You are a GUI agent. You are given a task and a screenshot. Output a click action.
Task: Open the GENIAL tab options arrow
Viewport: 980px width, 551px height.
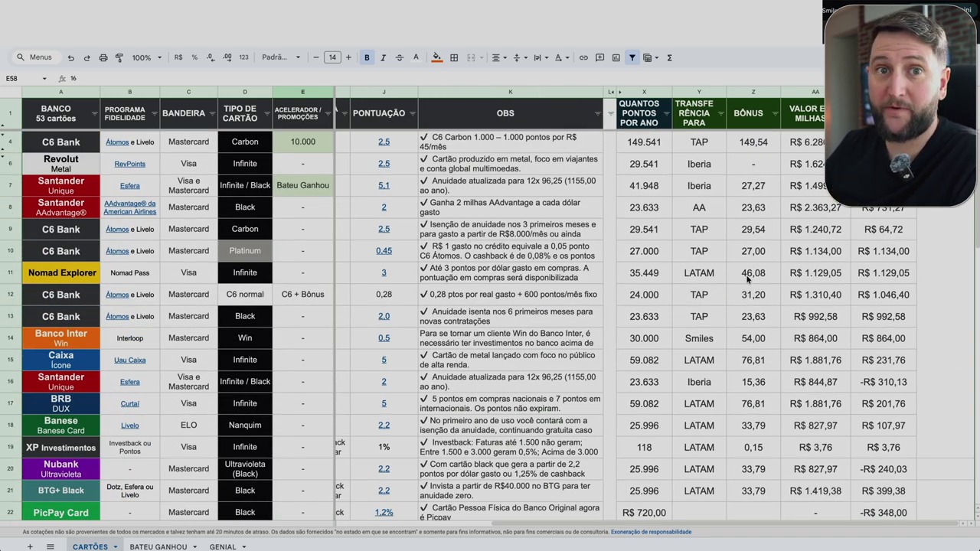243,546
